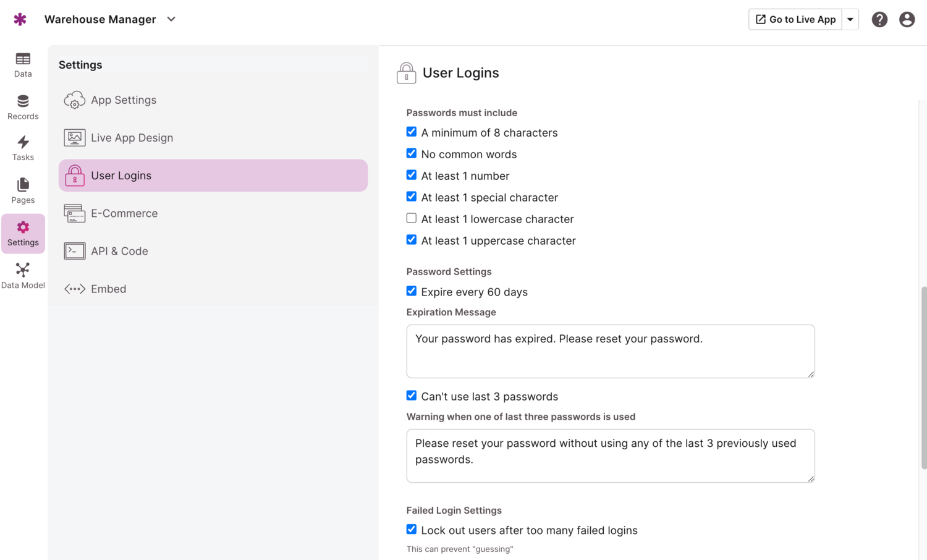Viewport: 927px width, 560px height.
Task: Click the purple asterisk app logo
Action: [x=20, y=19]
